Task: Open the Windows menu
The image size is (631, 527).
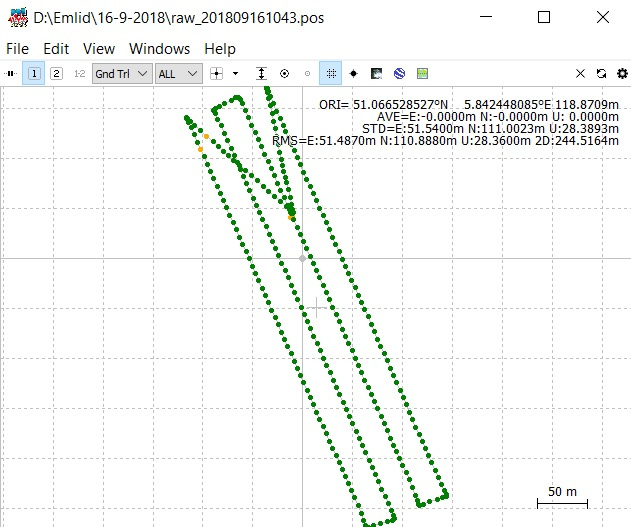Action: [159, 49]
